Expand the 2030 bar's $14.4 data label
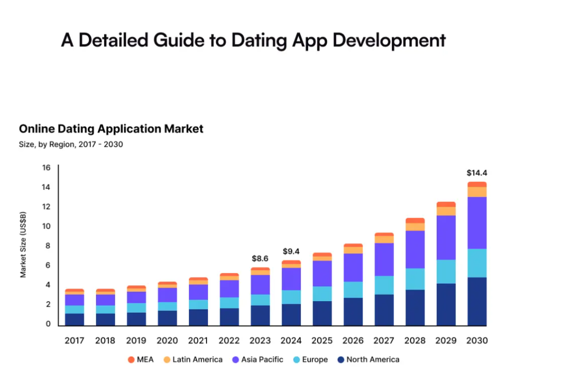This screenshot has width=563, height=392. click(477, 172)
